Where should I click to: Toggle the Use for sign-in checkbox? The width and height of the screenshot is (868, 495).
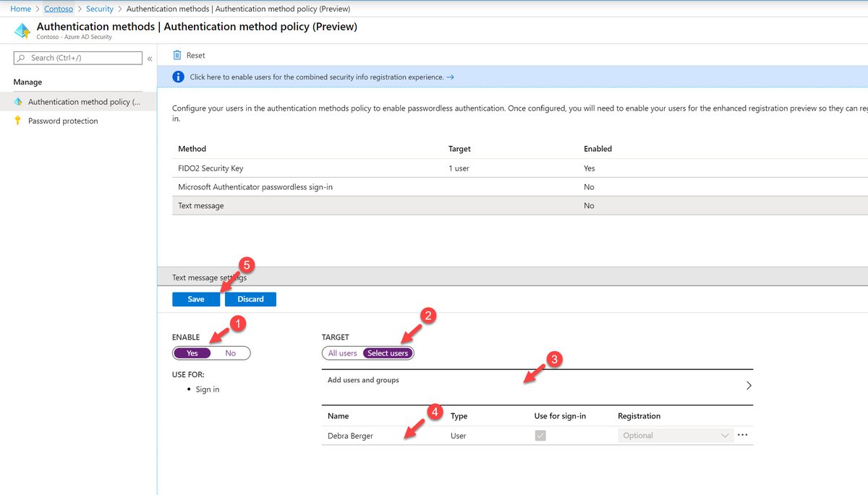[x=540, y=435]
